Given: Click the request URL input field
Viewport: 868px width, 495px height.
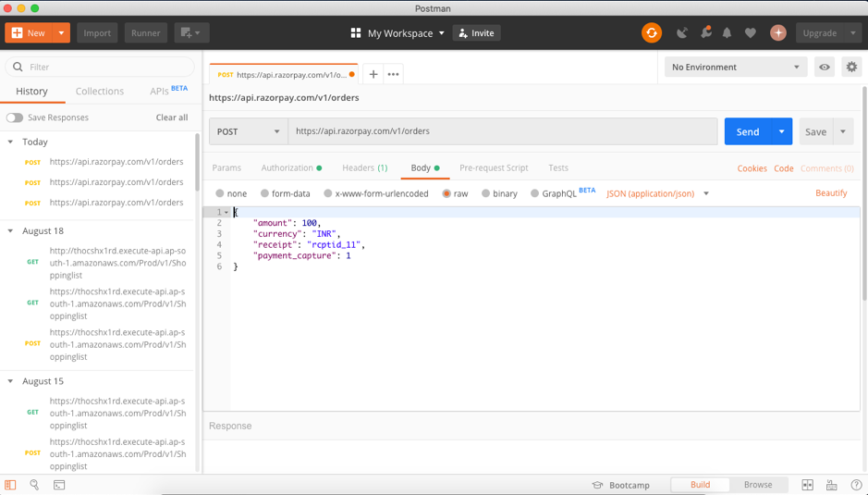Looking at the screenshot, I should [x=503, y=131].
